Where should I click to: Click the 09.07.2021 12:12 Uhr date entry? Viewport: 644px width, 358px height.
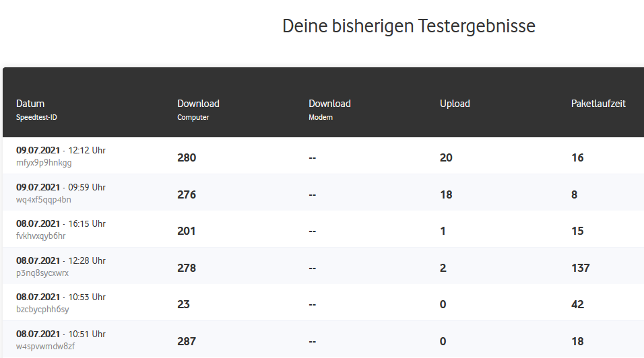click(61, 151)
